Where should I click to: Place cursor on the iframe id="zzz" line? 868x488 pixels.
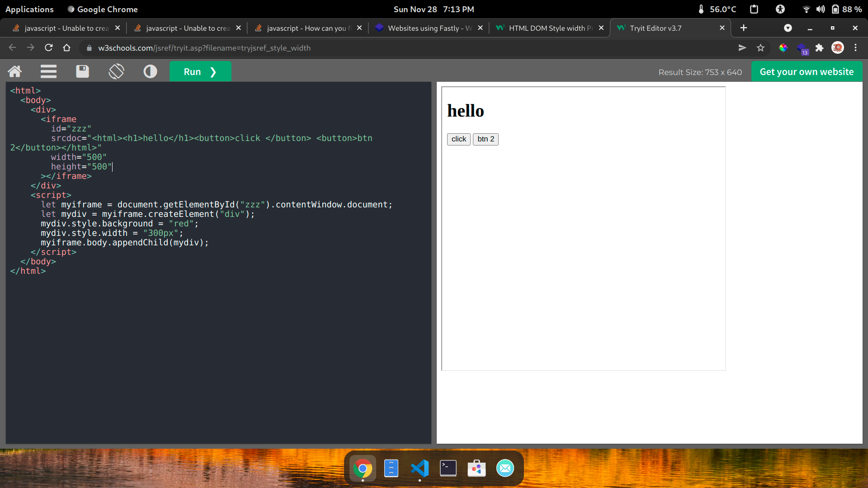pyautogui.click(x=71, y=129)
